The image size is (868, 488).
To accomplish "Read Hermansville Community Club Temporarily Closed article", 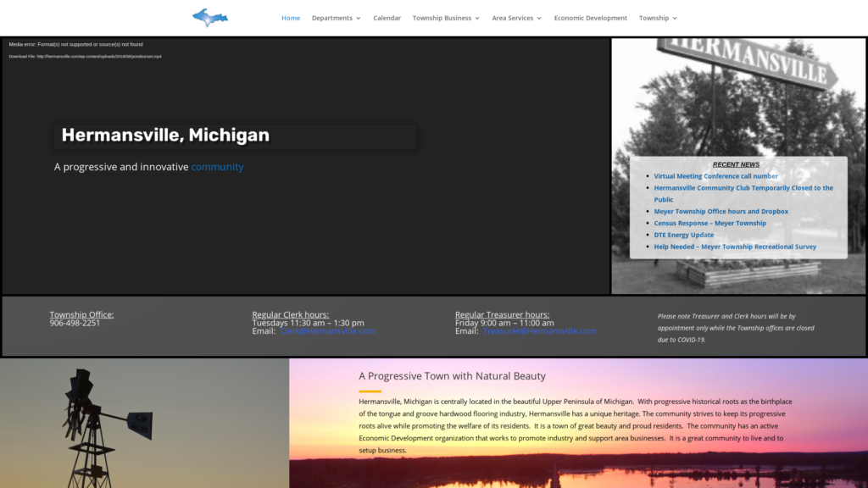I will (743, 188).
